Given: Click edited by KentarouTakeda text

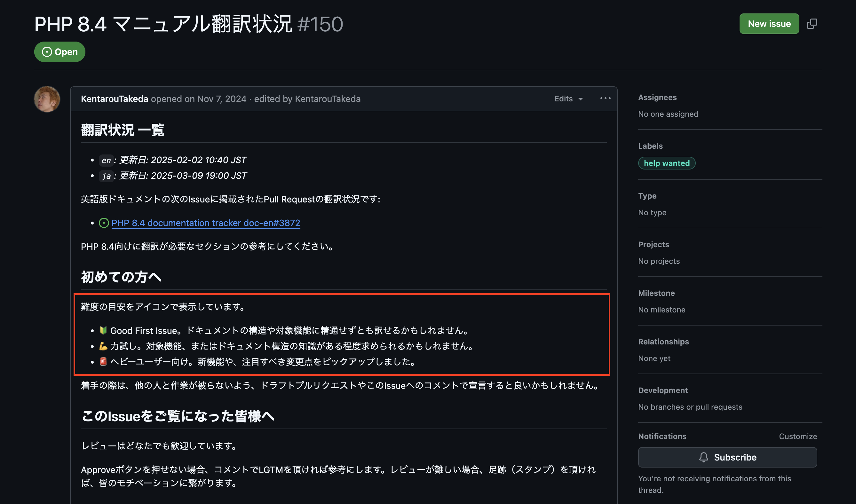Looking at the screenshot, I should (307, 99).
